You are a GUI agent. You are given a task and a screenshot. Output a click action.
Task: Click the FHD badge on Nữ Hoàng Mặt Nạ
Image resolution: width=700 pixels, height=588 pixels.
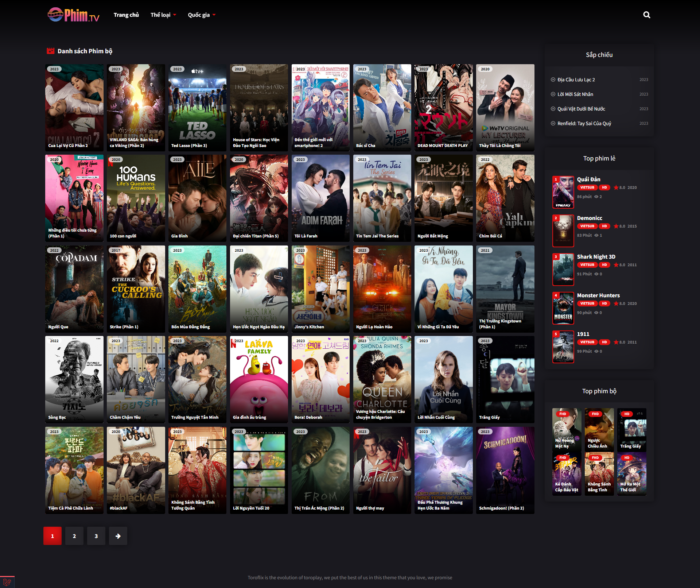[x=563, y=414]
